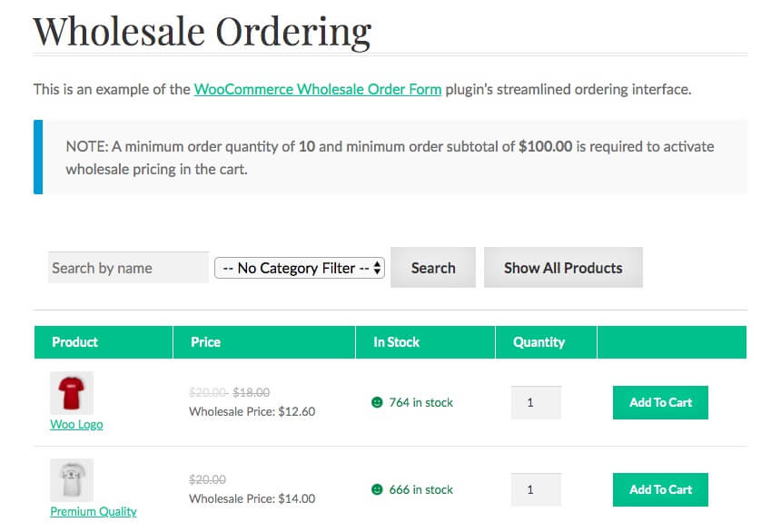This screenshot has width=781, height=532.
Task: Open the Premium Quality product link
Action: (x=94, y=511)
